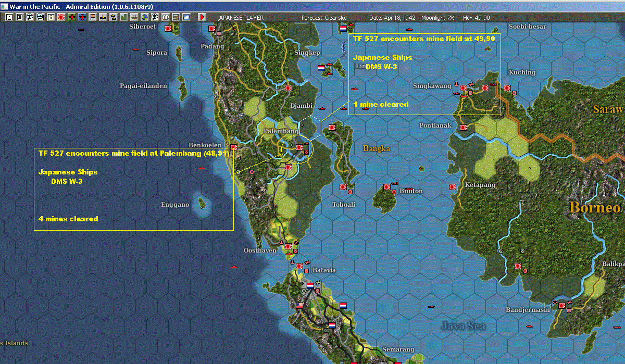The height and width of the screenshot is (364, 625).
Task: Select the Japanese flag marker at Oosthaven
Action: 288,246
